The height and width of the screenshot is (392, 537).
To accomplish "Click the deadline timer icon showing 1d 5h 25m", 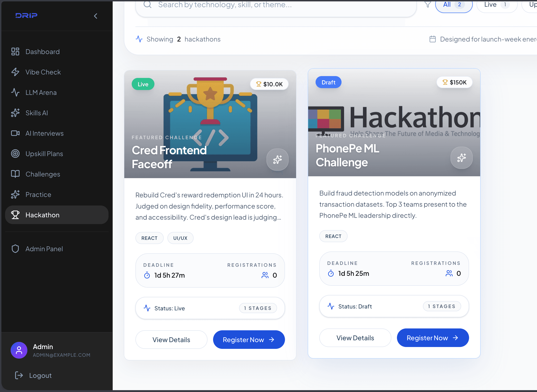I will pos(331,273).
